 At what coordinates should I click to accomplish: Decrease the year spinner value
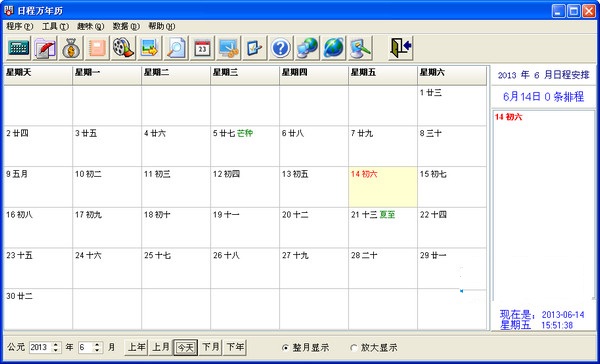(56, 351)
